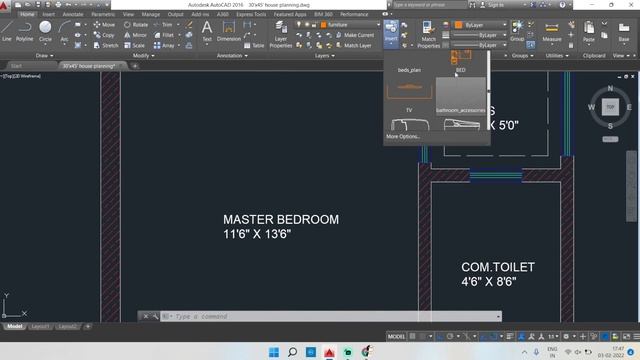The image size is (640, 360).
Task: Open the ByLayer linetype dropdown
Action: pyautogui.click(x=479, y=45)
